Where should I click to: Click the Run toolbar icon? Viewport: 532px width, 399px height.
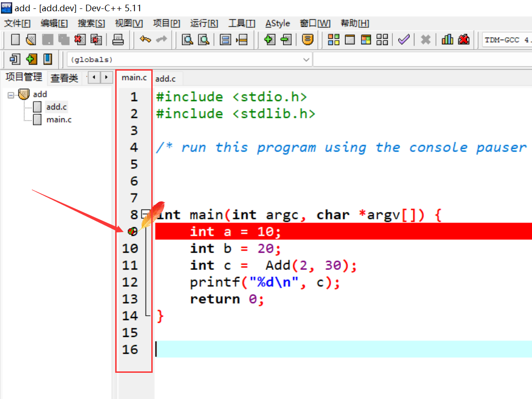click(350, 40)
